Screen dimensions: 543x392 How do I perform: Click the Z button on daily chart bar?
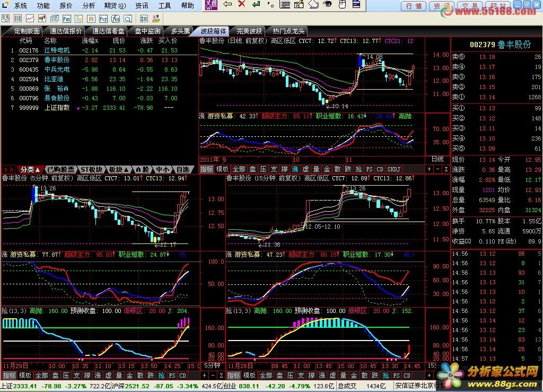(446, 169)
